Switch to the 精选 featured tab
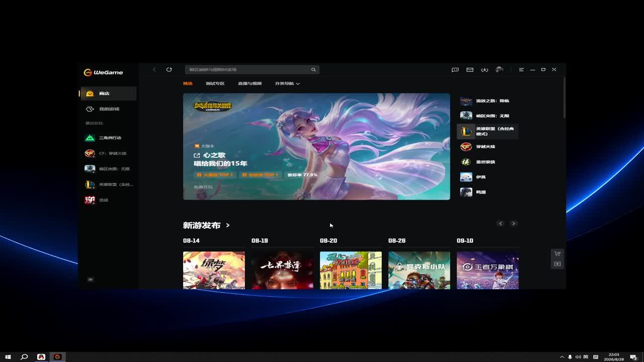This screenshot has height=362, width=644. [x=188, y=83]
